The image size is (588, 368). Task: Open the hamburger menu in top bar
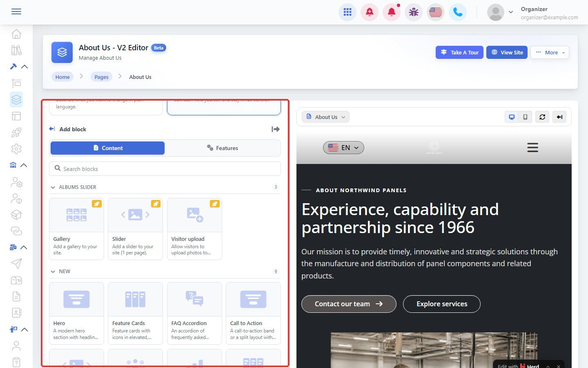point(16,11)
